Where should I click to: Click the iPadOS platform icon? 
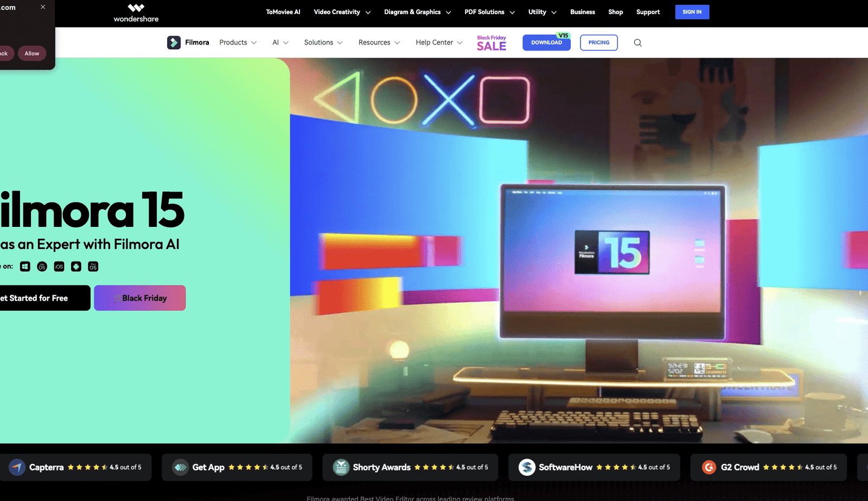[93, 267]
